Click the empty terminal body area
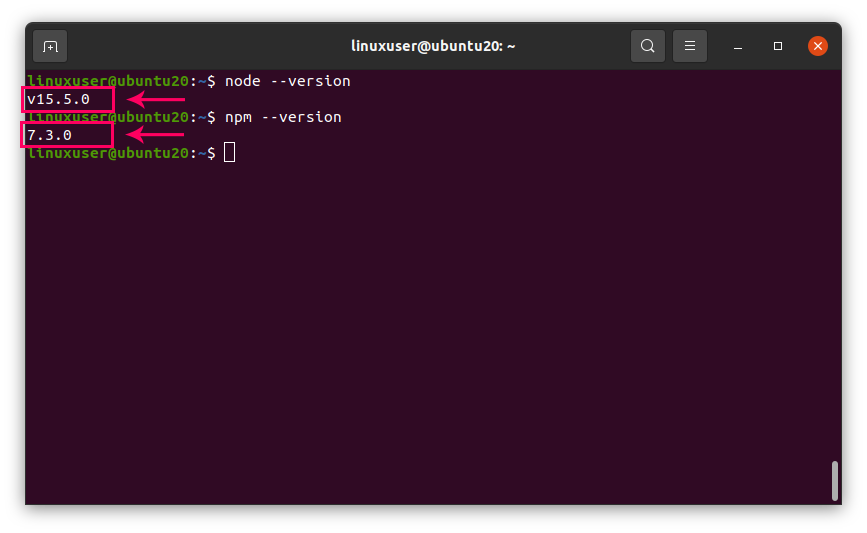Image resolution: width=867 pixels, height=533 pixels. (x=430, y=330)
